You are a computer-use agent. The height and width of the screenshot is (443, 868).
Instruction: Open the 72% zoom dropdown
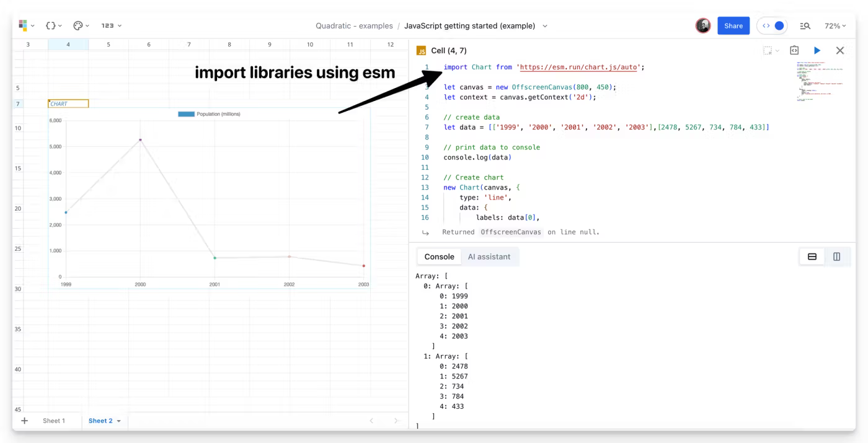[835, 26]
